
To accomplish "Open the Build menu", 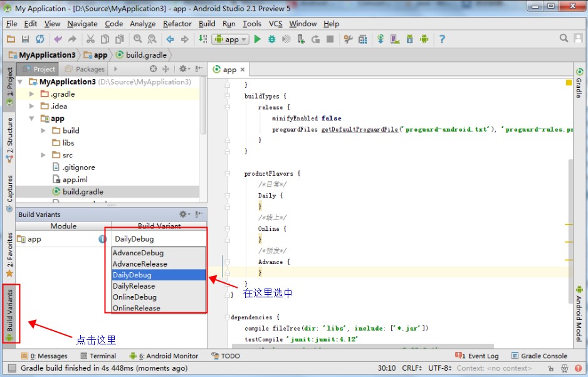I will click(207, 24).
